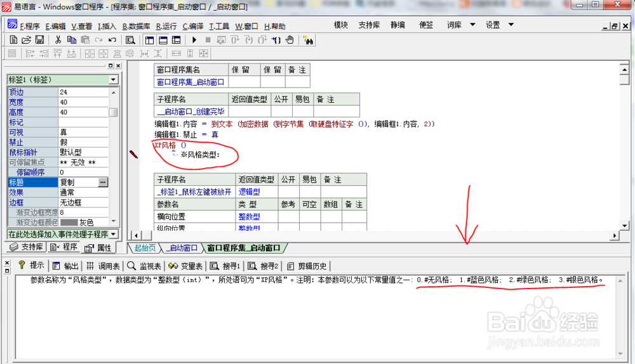Open the B.数据库 menu
This screenshot has height=364, width=635.
coord(136,26)
